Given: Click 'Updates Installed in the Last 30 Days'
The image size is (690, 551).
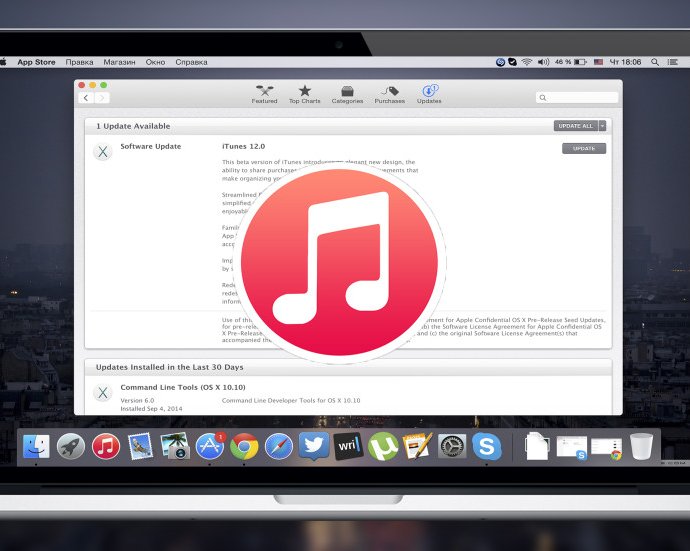Looking at the screenshot, I should (169, 367).
